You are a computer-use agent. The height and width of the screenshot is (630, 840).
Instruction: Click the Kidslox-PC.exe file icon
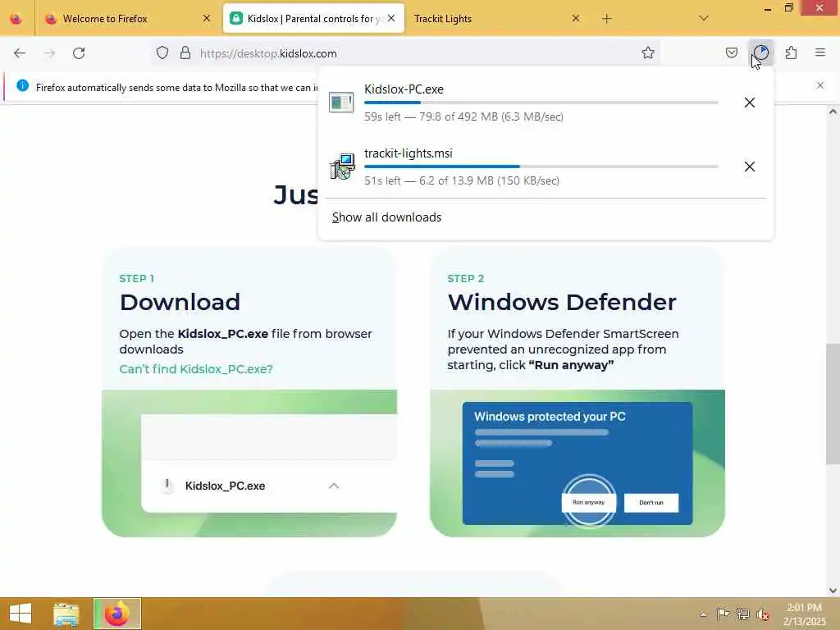[x=341, y=102]
